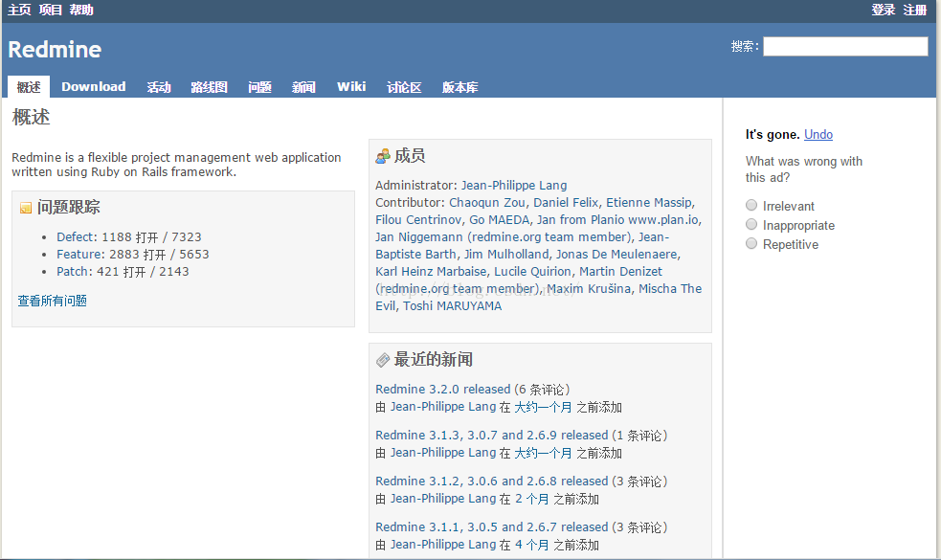
Task: Click the 问题跟踪 heading text
Action: (x=68, y=207)
